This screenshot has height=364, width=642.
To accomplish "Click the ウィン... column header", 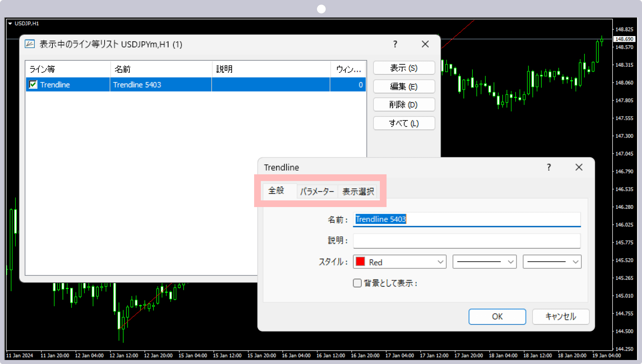I will [x=348, y=69].
